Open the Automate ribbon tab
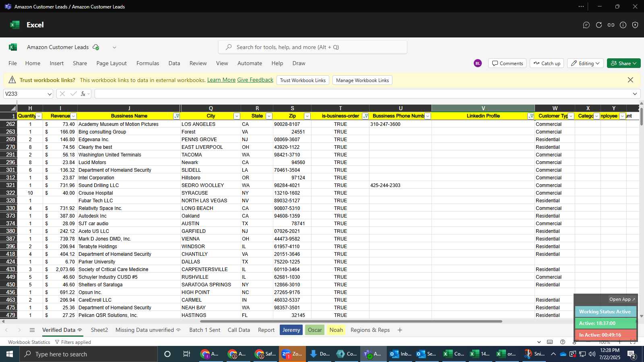 (x=250, y=63)
